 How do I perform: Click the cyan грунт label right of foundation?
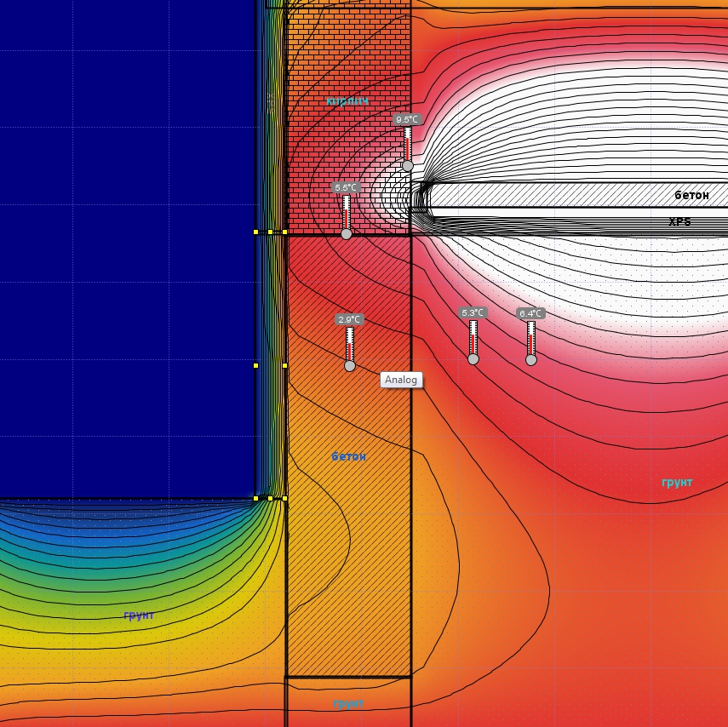click(677, 483)
